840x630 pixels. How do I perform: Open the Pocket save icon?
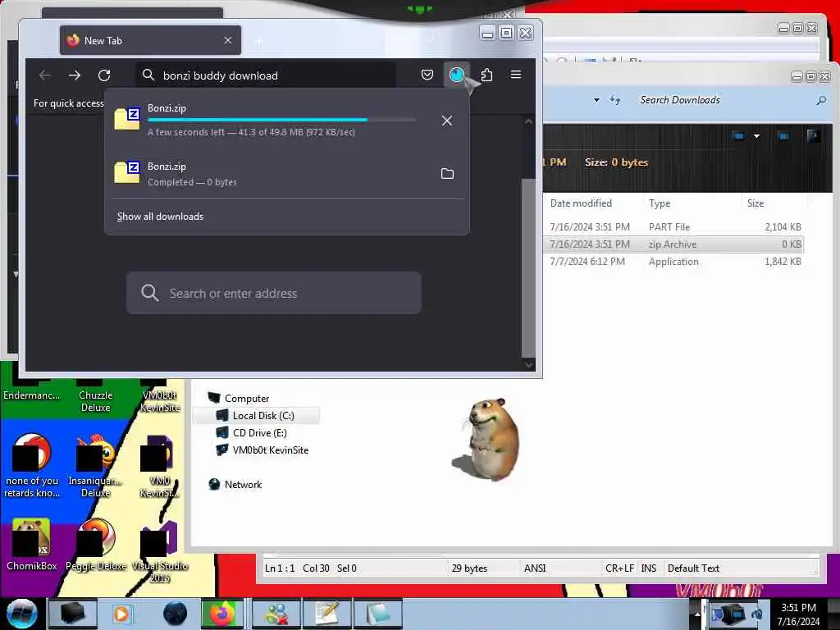pos(427,75)
